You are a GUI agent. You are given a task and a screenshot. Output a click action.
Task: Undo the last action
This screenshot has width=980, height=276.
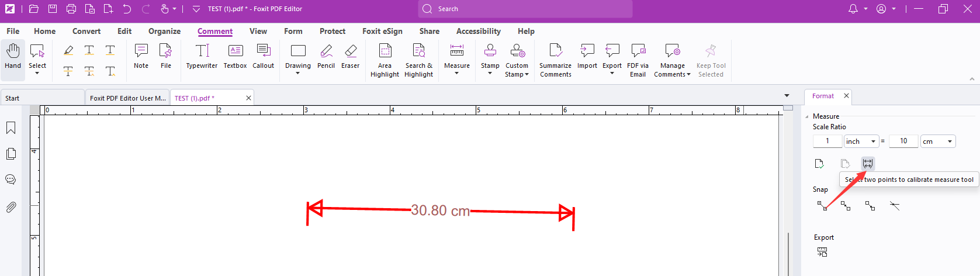tap(127, 9)
